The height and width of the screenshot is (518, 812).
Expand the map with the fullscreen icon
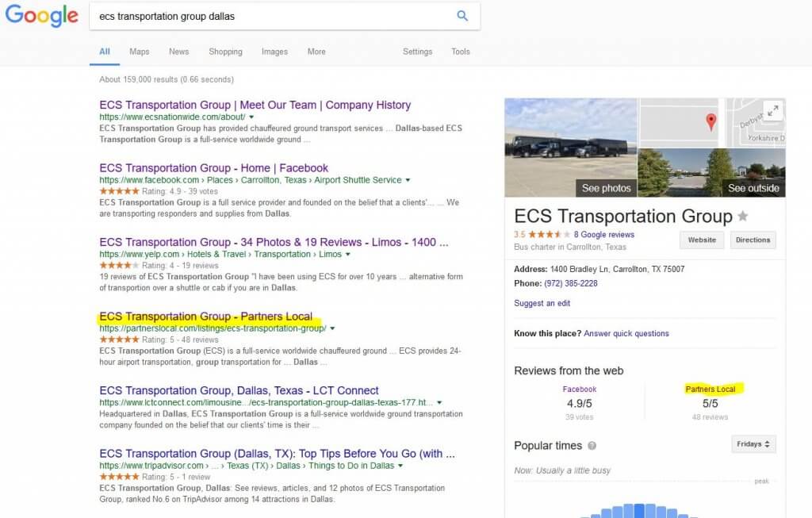(x=772, y=111)
